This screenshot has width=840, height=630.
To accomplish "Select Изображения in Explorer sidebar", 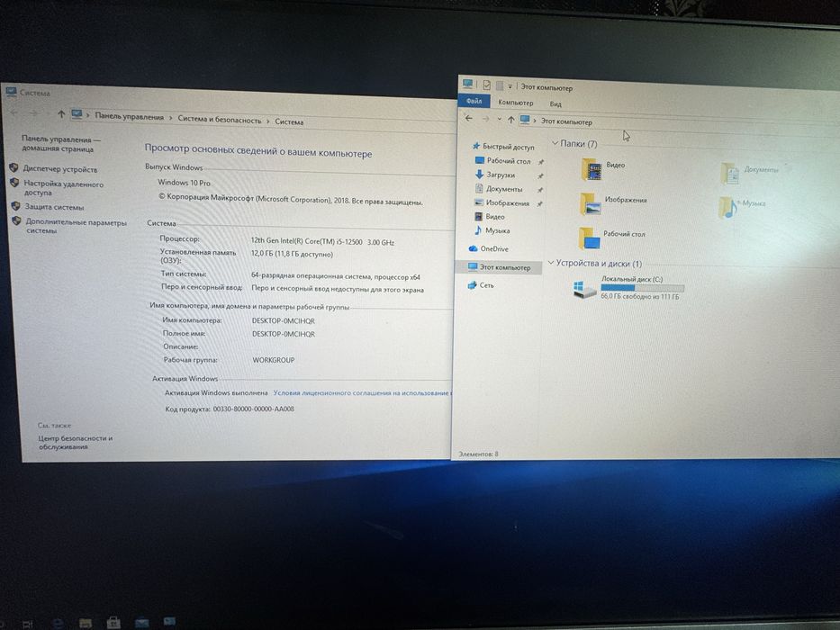I will pos(502,202).
